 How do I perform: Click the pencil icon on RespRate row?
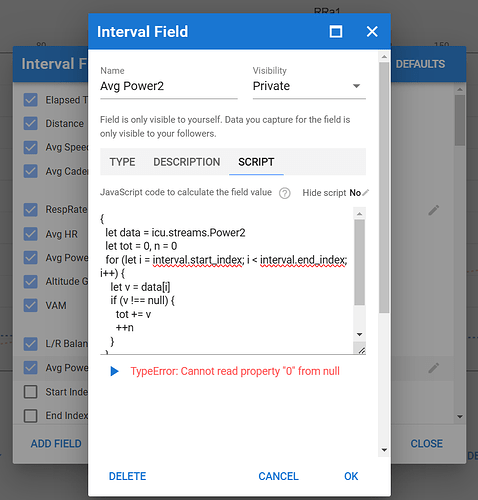coord(434,210)
